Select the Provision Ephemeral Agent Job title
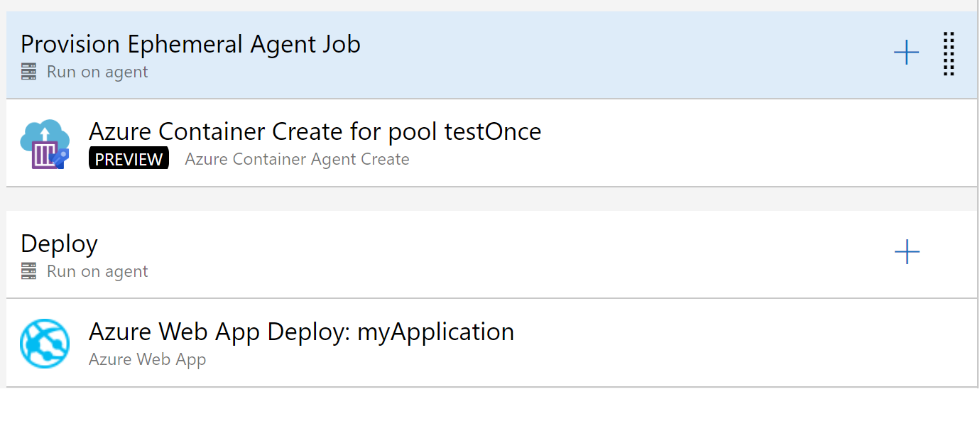This screenshot has height=426, width=980. pos(190,44)
